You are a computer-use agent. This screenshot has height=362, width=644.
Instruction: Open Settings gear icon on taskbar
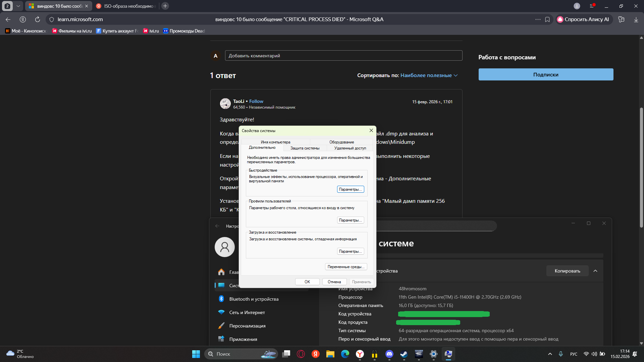click(x=434, y=354)
